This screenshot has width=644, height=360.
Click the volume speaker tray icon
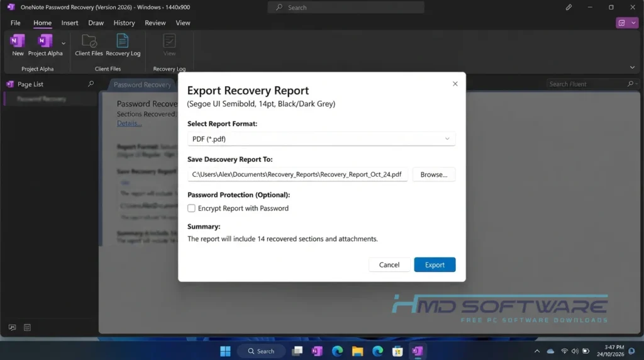click(575, 351)
